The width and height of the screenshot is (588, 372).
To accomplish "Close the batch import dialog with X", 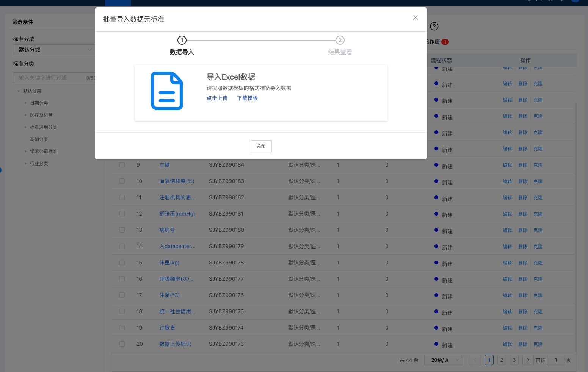I will (x=415, y=18).
